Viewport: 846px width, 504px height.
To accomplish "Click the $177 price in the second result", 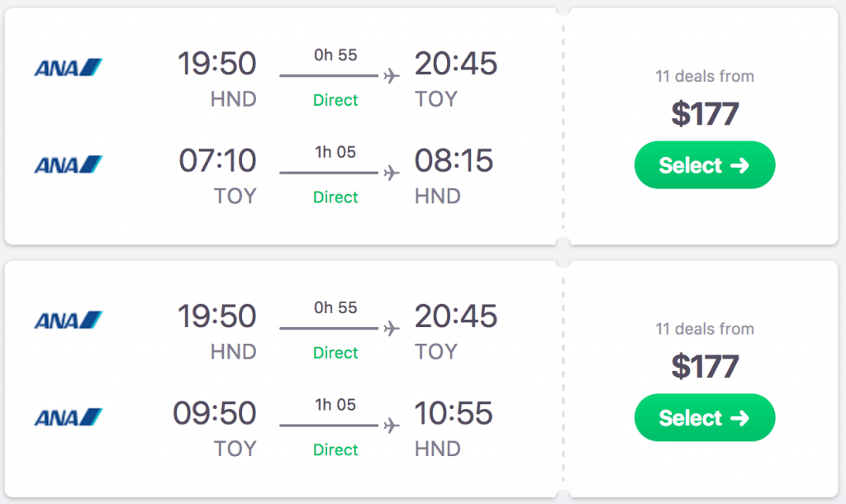I will pyautogui.click(x=704, y=366).
